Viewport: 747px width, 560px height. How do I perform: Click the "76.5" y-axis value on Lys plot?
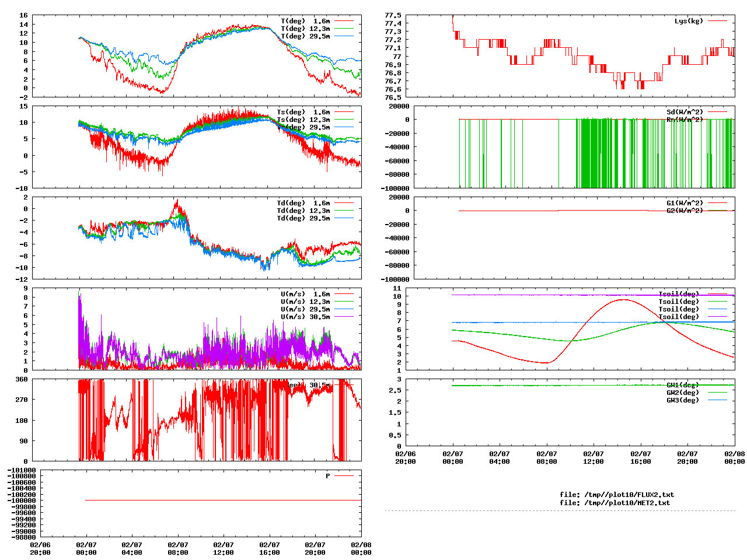point(393,97)
